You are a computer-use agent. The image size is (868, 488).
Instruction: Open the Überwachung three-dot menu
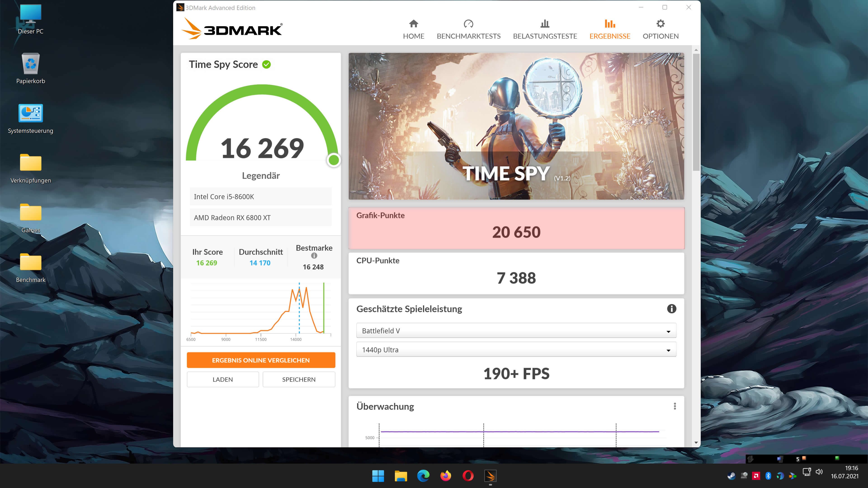(x=675, y=406)
